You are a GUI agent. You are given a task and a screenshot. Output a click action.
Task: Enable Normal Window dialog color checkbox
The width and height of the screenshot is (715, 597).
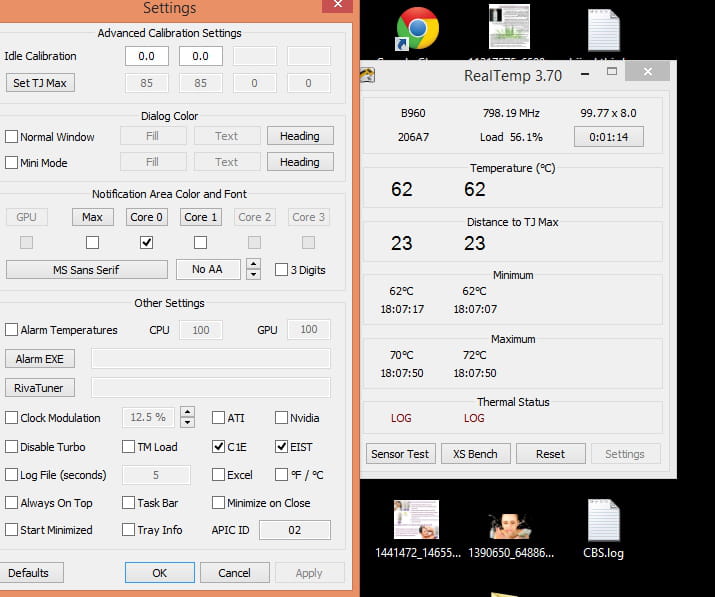coord(11,136)
